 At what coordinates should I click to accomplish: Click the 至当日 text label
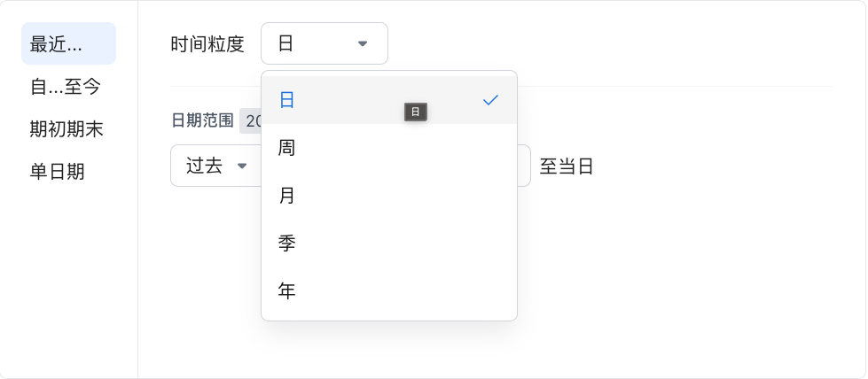click(567, 166)
